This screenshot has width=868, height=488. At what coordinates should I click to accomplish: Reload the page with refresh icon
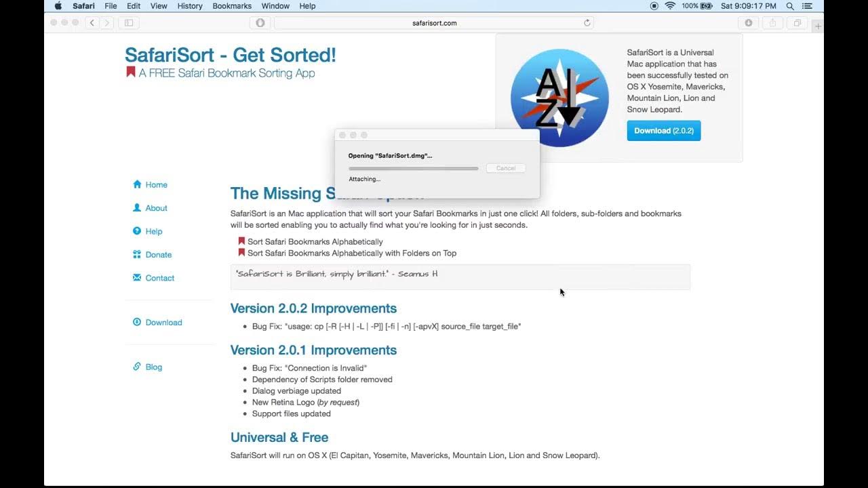point(587,23)
